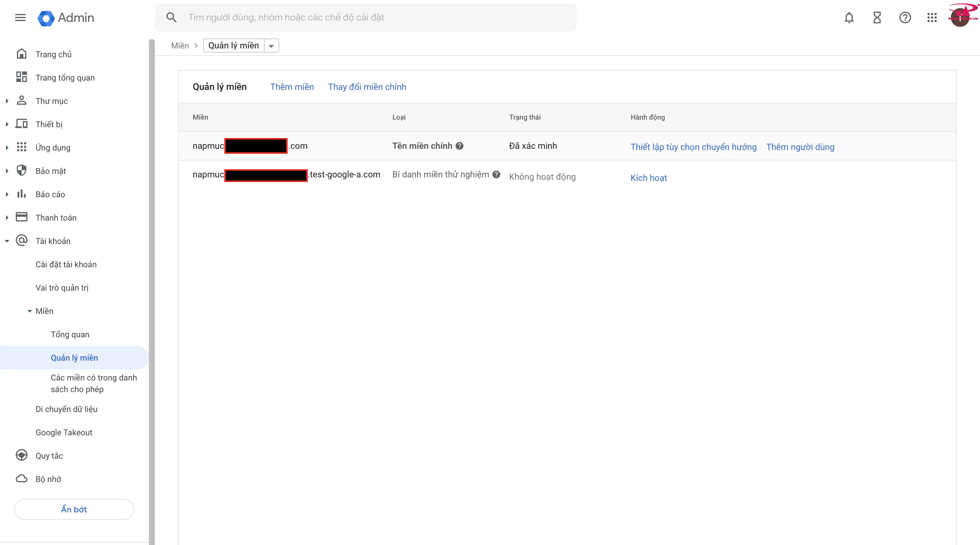Click the Trang tổng quan dashboard icon
Viewport: 980px width, 545px height.
click(22, 77)
